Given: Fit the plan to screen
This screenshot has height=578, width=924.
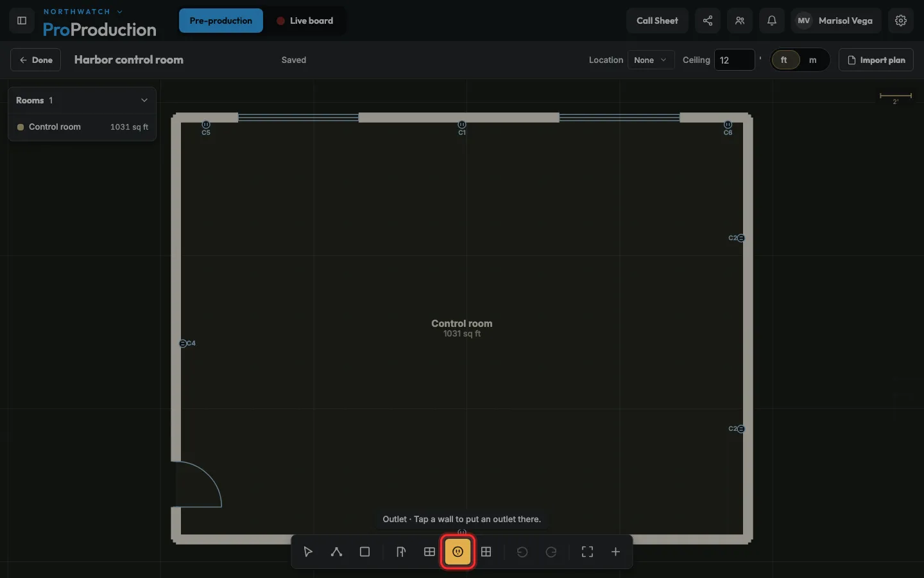Looking at the screenshot, I should (x=587, y=552).
